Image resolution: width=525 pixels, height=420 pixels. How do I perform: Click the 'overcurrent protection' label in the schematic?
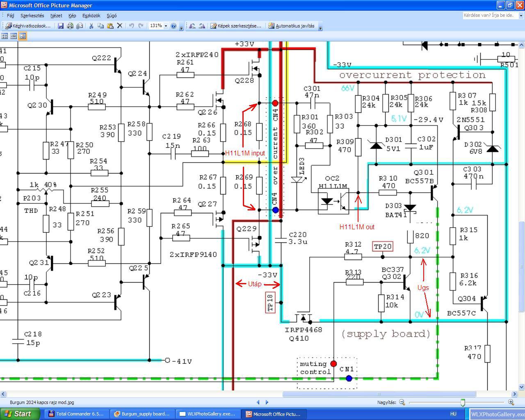click(412, 75)
